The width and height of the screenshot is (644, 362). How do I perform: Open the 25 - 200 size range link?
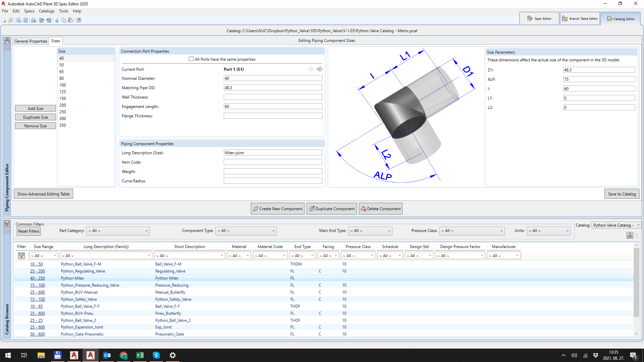click(x=37, y=271)
